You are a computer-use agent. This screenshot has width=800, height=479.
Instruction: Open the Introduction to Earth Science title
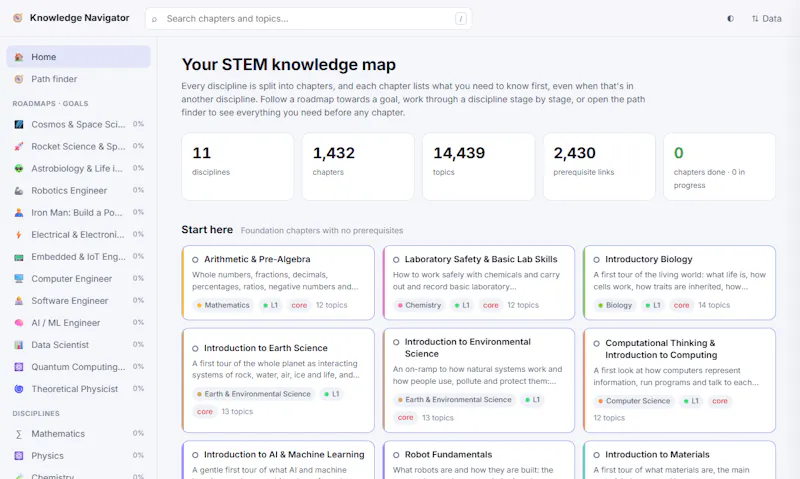pos(266,348)
